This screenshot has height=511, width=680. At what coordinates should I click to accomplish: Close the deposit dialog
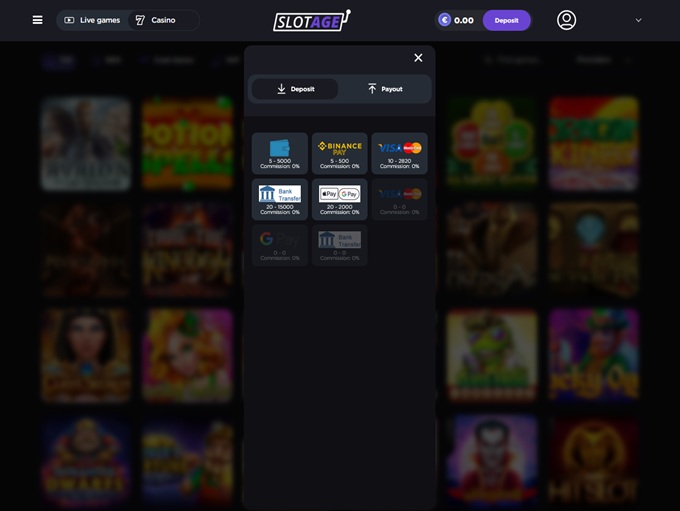418,58
